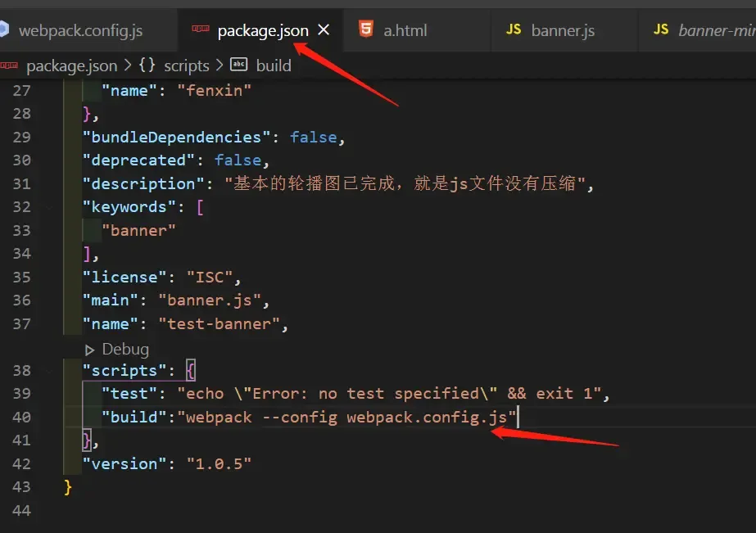The height and width of the screenshot is (533, 756).
Task: Click the JS icon on the banner-min tab
Action: coord(660,28)
